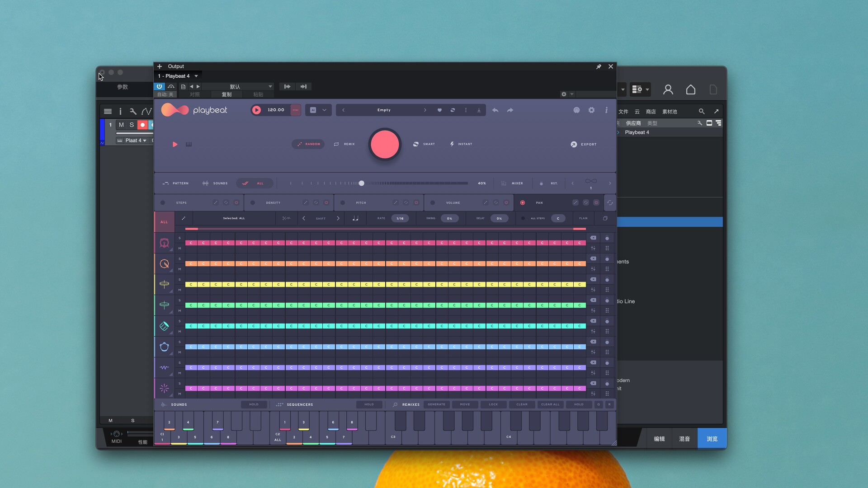Open the RATE 1/16 selector
Screen dimensions: 868x488
coord(400,218)
